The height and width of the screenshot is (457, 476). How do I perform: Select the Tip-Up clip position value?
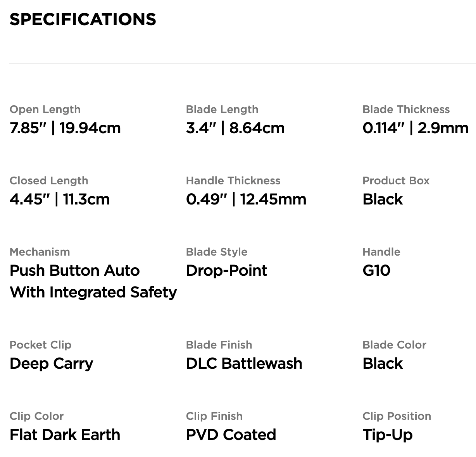388,435
